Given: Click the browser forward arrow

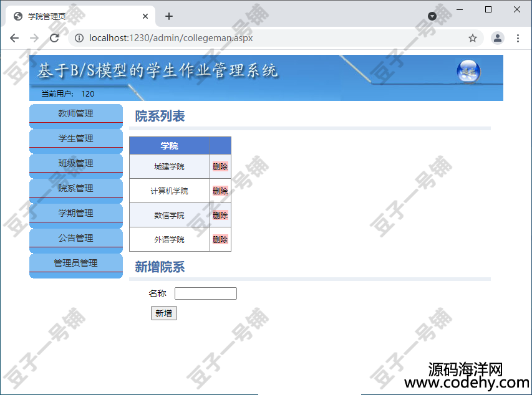Looking at the screenshot, I should [34, 38].
